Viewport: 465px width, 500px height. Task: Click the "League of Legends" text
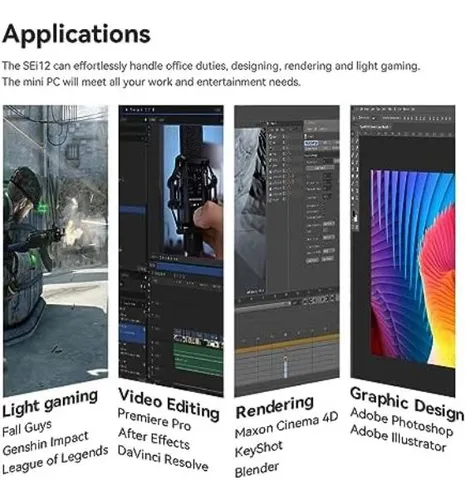[x=55, y=460]
